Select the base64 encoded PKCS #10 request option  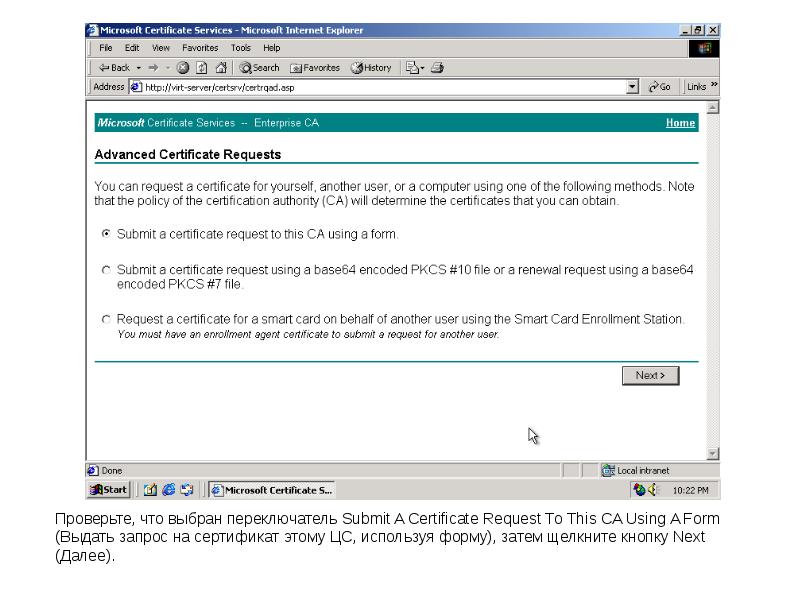coord(106,270)
